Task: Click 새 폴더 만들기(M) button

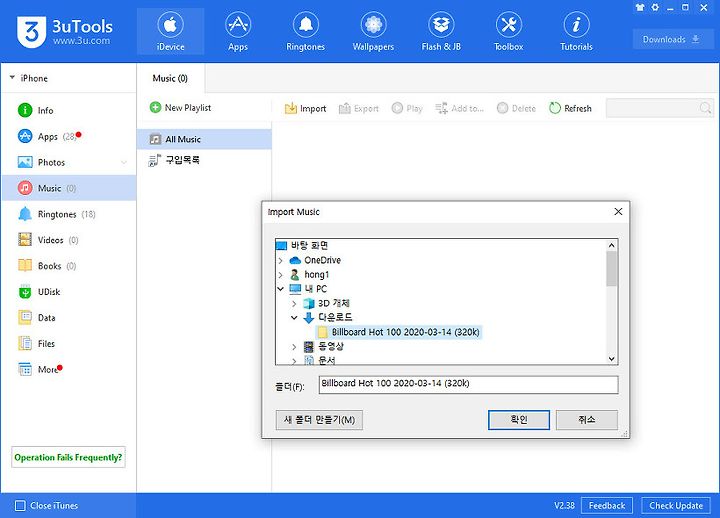Action: point(319,420)
